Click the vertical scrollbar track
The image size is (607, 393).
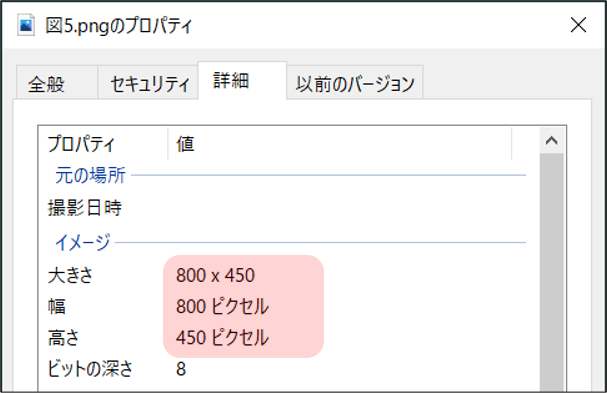pyautogui.click(x=552, y=271)
